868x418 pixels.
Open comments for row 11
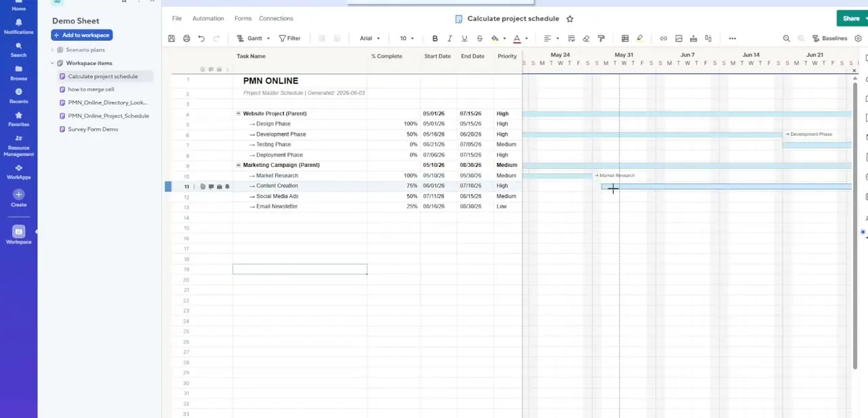point(211,186)
